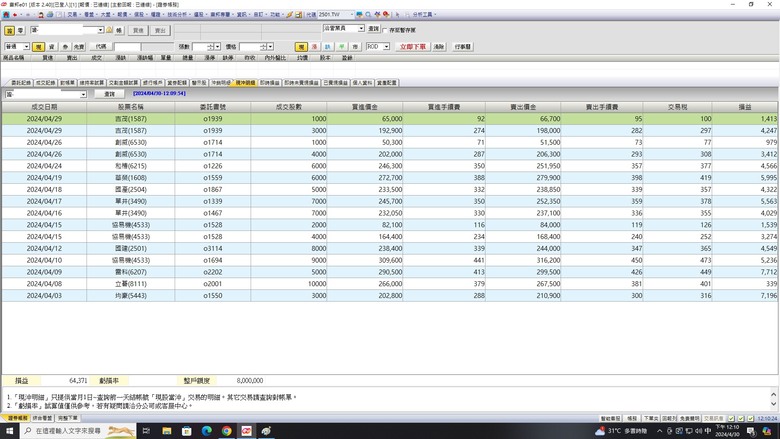Expand the account selector dropdown in order panel

pos(100,30)
